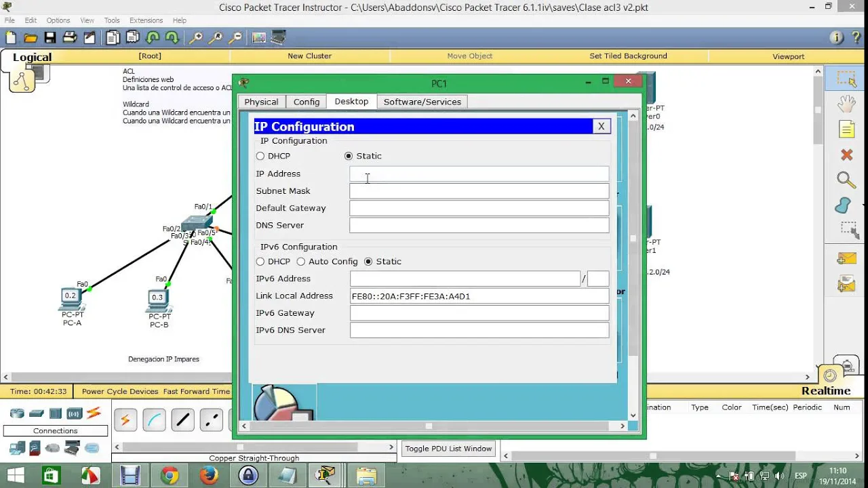This screenshot has width=868, height=488.
Task: Pick the Move Layout hand tool
Action: click(x=846, y=104)
